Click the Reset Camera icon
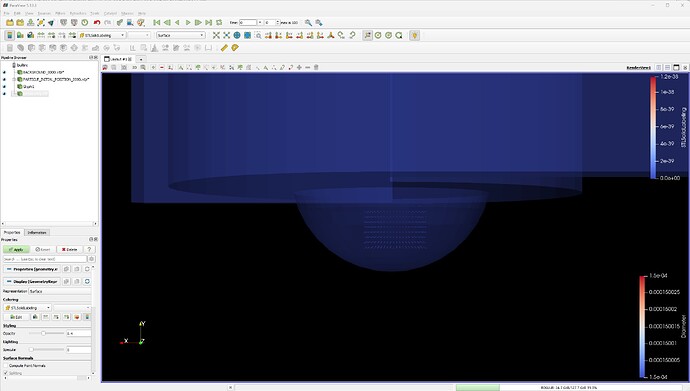This screenshot has height=391, width=690. [216, 35]
